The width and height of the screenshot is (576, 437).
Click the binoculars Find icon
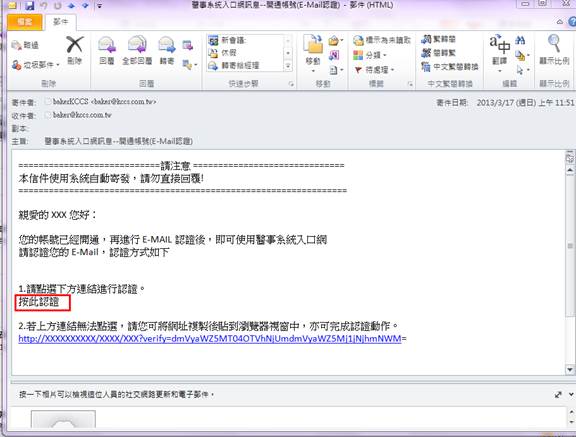click(520, 40)
